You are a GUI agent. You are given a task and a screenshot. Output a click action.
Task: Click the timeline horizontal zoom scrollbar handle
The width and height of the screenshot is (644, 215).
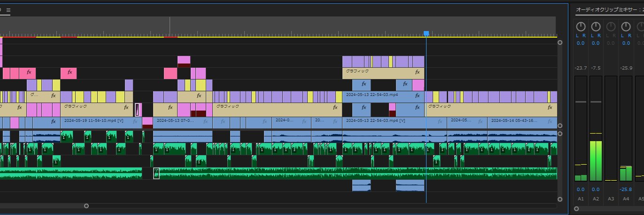(86, 206)
